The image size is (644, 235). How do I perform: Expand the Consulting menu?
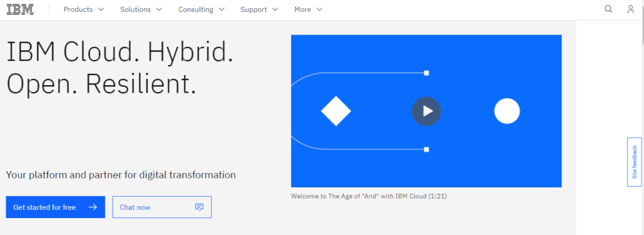[201, 9]
